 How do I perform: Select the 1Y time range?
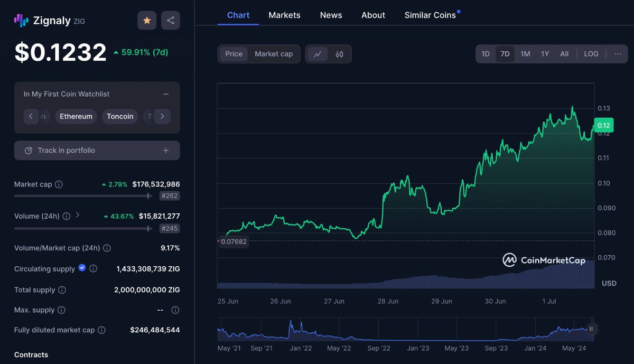[545, 54]
